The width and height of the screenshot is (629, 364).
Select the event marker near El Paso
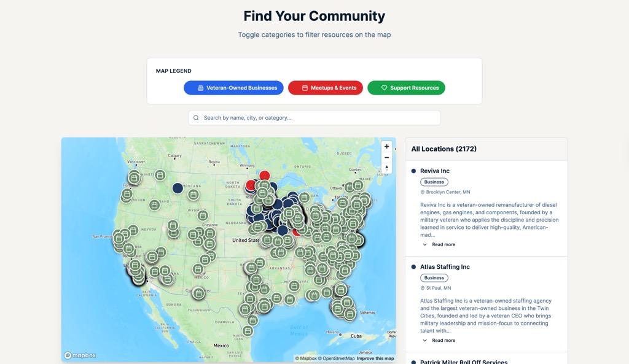click(198, 293)
